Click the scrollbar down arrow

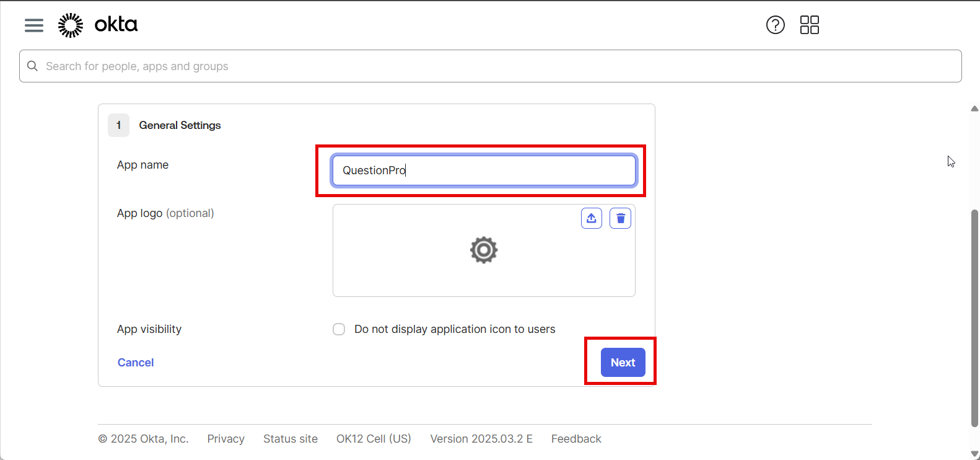[x=974, y=454]
